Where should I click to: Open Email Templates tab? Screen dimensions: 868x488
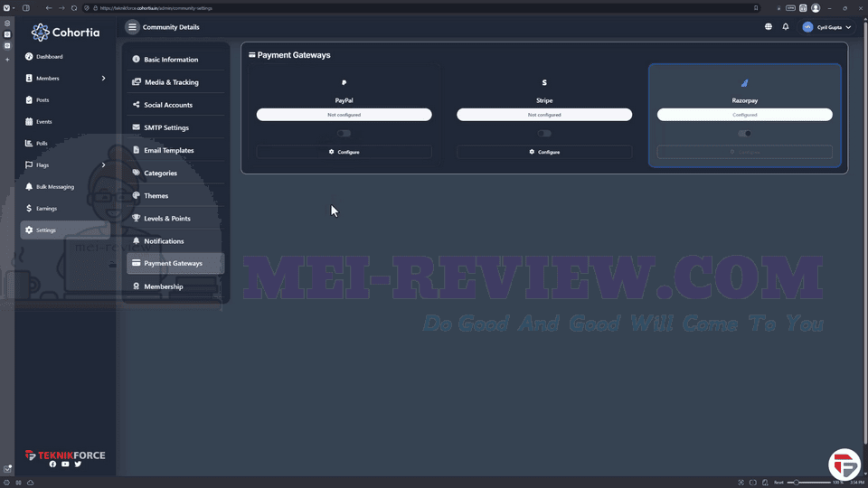[175, 150]
